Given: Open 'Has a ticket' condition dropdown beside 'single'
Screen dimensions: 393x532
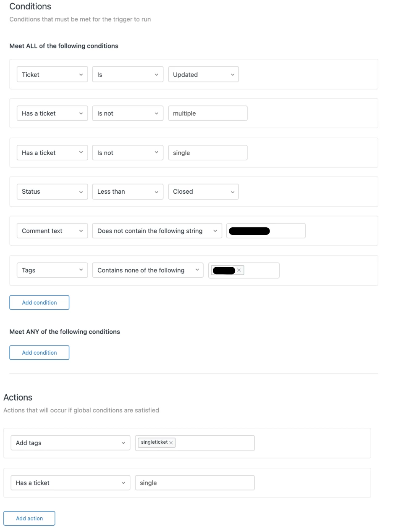Looking at the screenshot, I should [52, 153].
